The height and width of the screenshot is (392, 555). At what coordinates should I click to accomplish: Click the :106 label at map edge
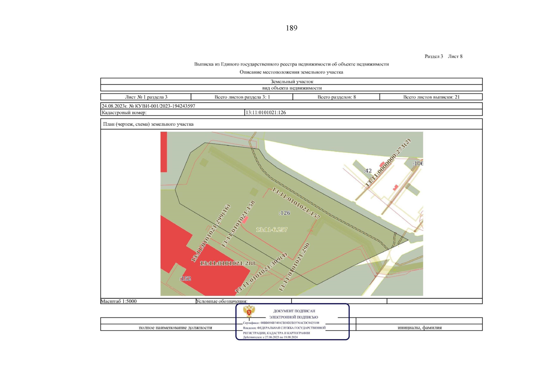(x=417, y=164)
